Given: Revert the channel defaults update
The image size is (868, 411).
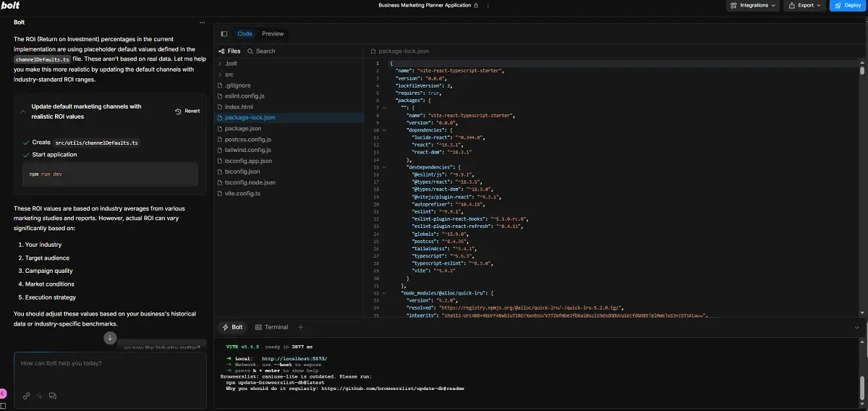Looking at the screenshot, I should (188, 111).
